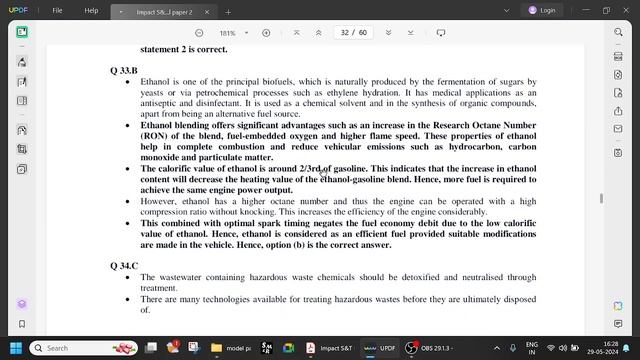Viewport: 640px width, 360px height.
Task: Select the Comment highlighter tool
Action: (22, 62)
